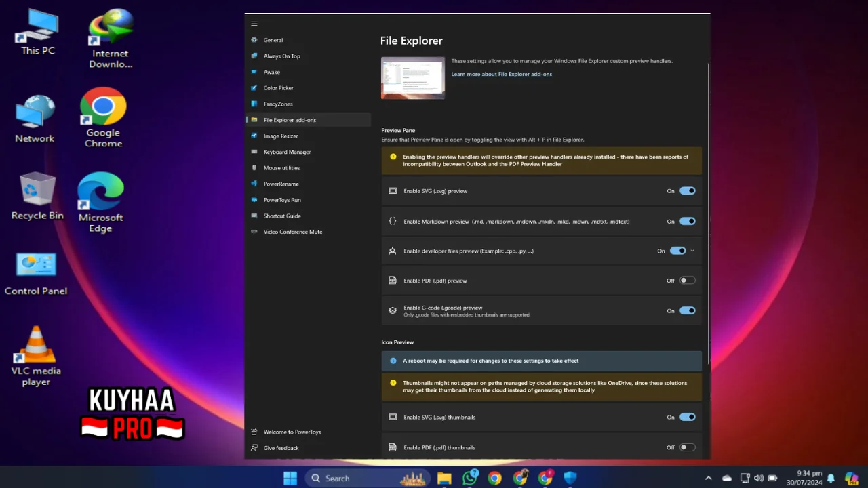Screen dimensions: 868x488
Task: Click the File Explorer preview thumbnail image
Action: (x=413, y=78)
